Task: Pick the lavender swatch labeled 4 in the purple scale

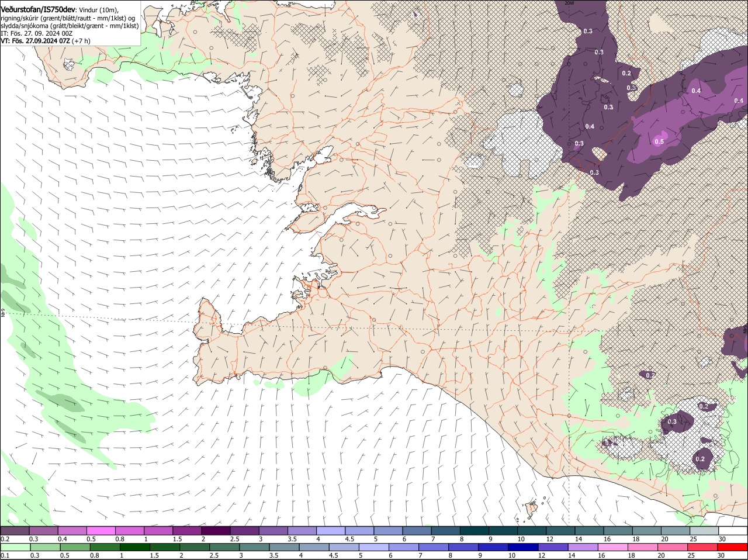Action: pos(331,531)
